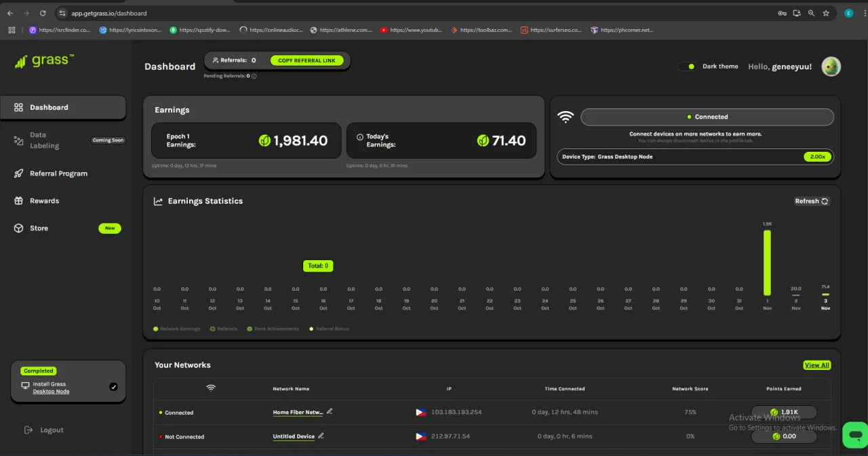Image resolution: width=868 pixels, height=456 pixels.
Task: Toggle Network Earnings legend series
Action: click(177, 329)
